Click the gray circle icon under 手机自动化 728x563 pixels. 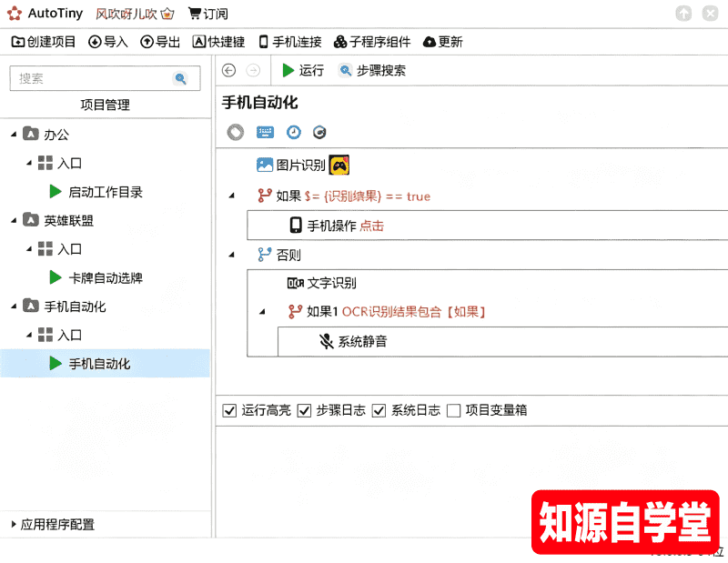coord(236,132)
